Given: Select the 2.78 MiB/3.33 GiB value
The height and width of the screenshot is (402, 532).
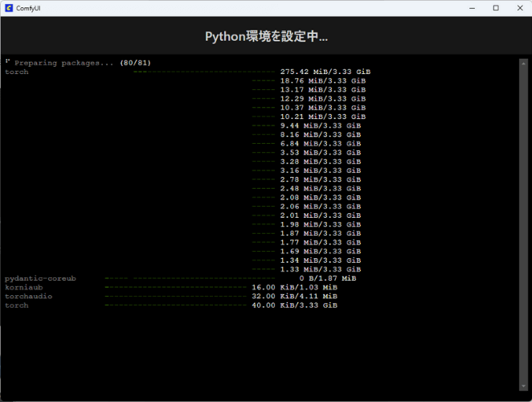Looking at the screenshot, I should coord(321,179).
